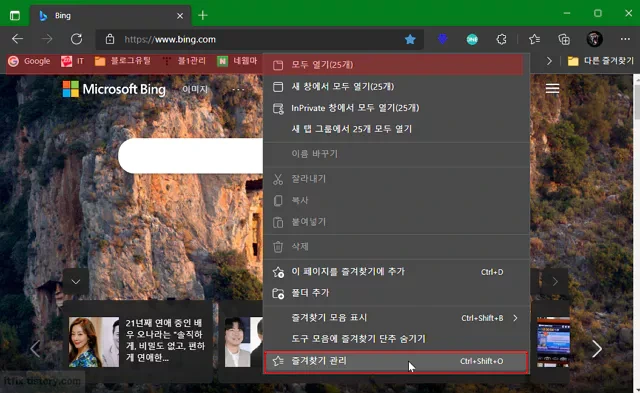Open the Extensions puzzle icon
The image size is (640, 393).
coord(501,39)
